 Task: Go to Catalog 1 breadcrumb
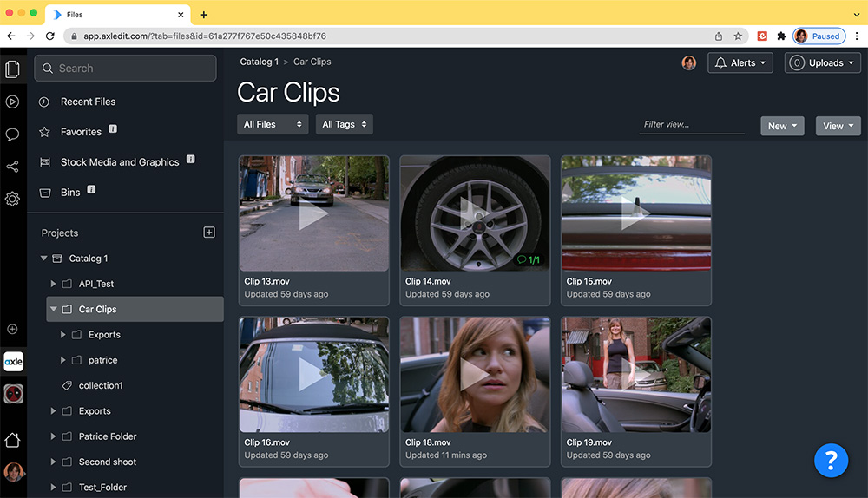click(x=259, y=62)
